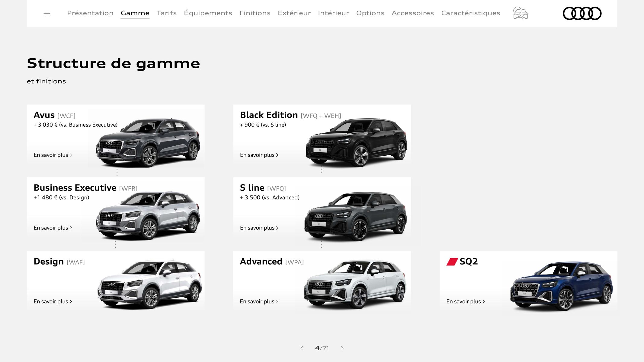Click the '+1 480 € (vs. Design)' price
The height and width of the screenshot is (362, 644).
[x=61, y=198]
